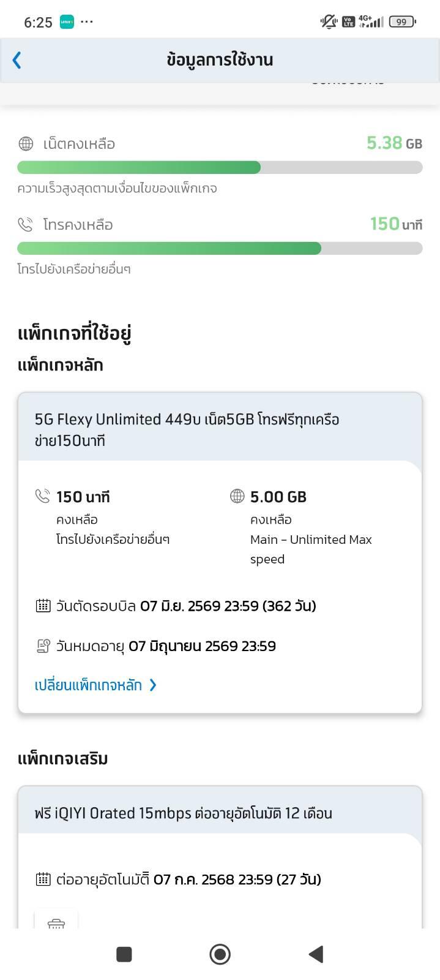
Task: Tap the phone icon next to 150 นาที
Action: point(42,496)
